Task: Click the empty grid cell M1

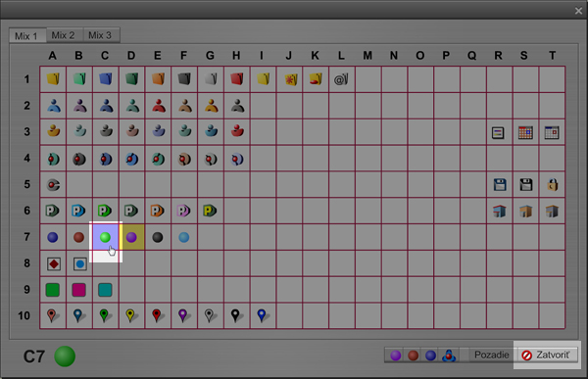Action: point(367,79)
